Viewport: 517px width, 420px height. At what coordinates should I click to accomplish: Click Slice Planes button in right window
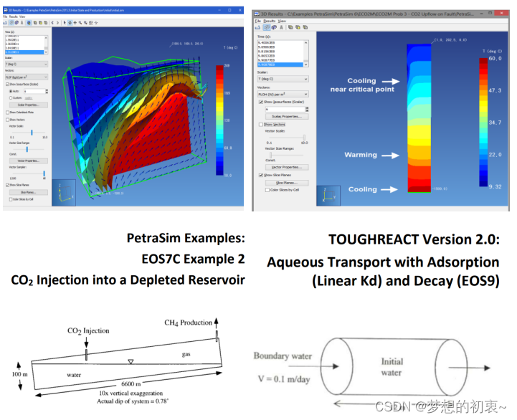(287, 183)
